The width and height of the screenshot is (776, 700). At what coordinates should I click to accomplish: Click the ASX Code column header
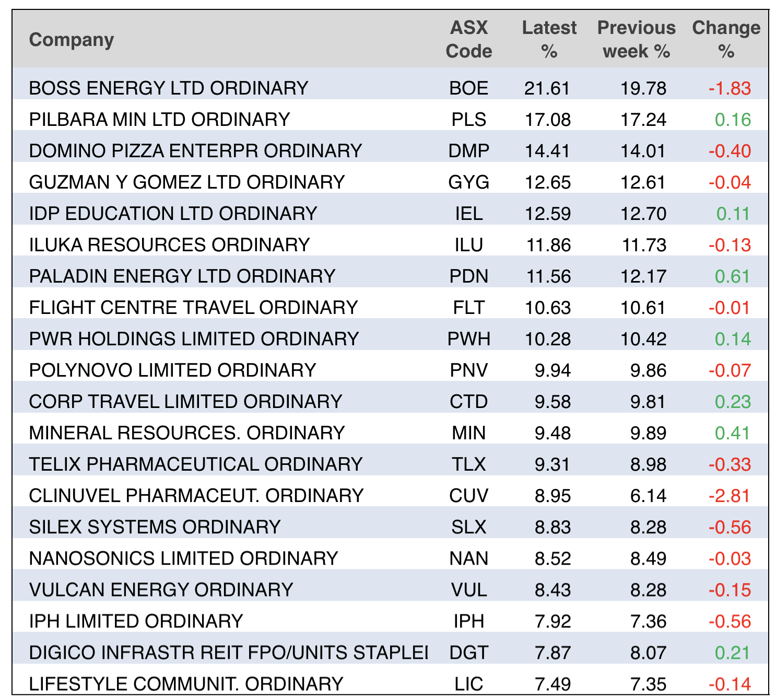coord(468,40)
